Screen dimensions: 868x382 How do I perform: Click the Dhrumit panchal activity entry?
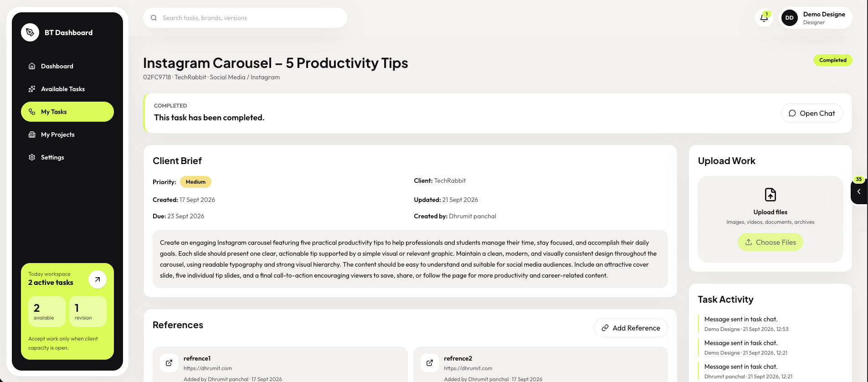748,371
